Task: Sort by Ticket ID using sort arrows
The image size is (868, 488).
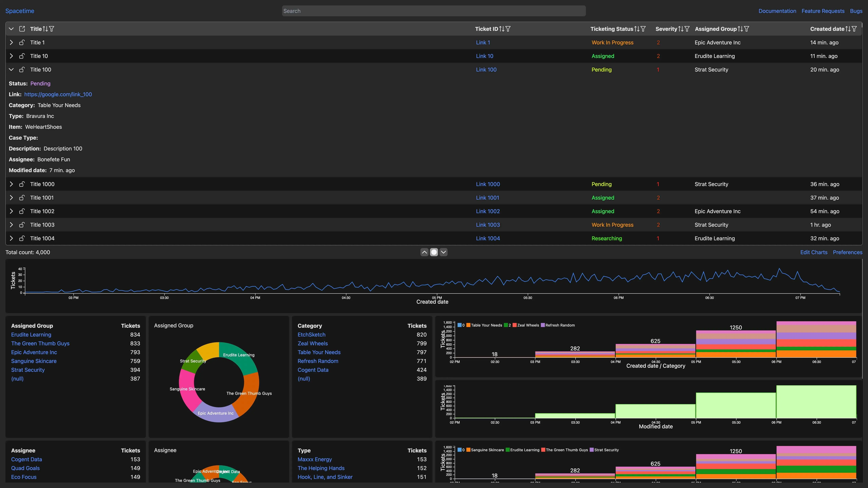Action: point(502,29)
